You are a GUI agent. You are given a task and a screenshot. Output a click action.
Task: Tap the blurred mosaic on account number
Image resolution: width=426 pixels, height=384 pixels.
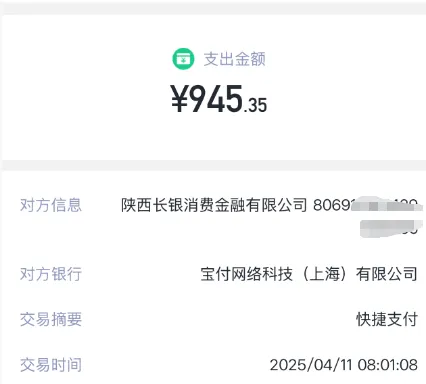tap(387, 204)
